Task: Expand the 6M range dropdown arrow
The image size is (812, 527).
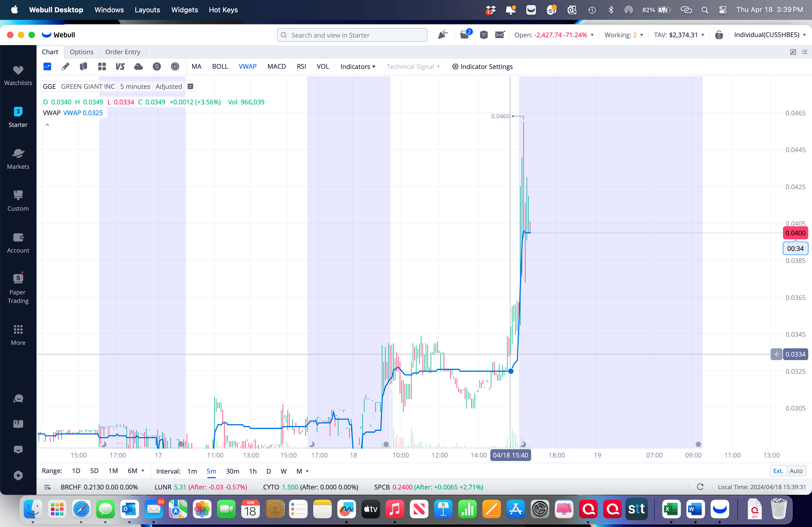Action: tap(143, 471)
